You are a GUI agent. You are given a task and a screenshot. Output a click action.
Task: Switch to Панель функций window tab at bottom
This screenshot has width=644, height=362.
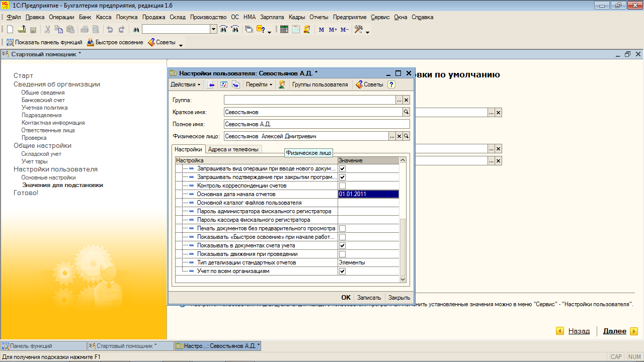pos(44,346)
